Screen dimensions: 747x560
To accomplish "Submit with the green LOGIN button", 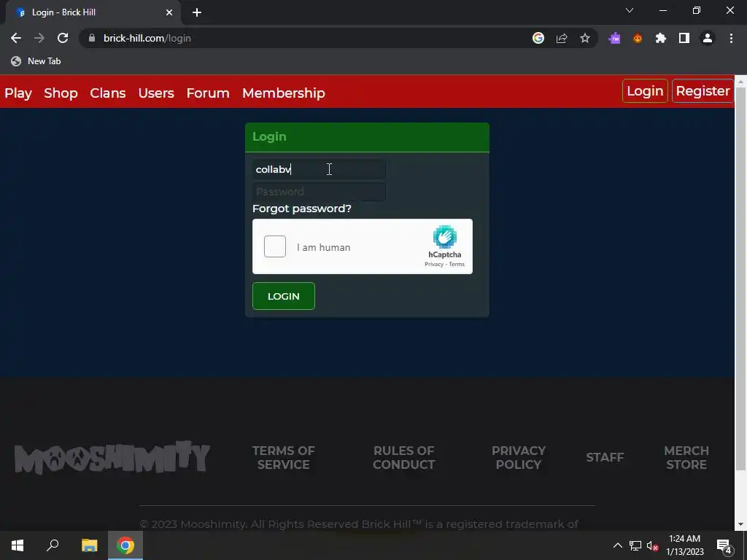I will coord(284,296).
